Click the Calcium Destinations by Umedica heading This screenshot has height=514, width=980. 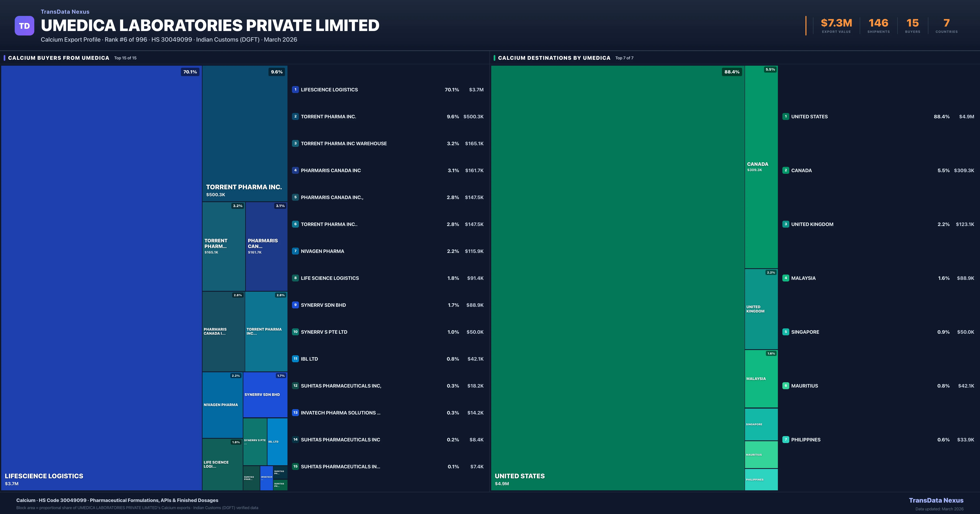coord(554,58)
